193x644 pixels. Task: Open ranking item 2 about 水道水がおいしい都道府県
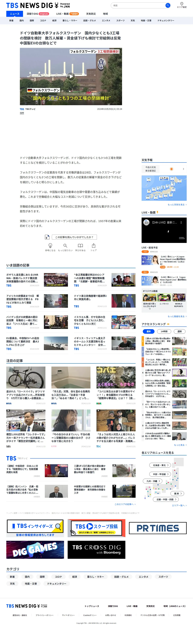click(164, 352)
